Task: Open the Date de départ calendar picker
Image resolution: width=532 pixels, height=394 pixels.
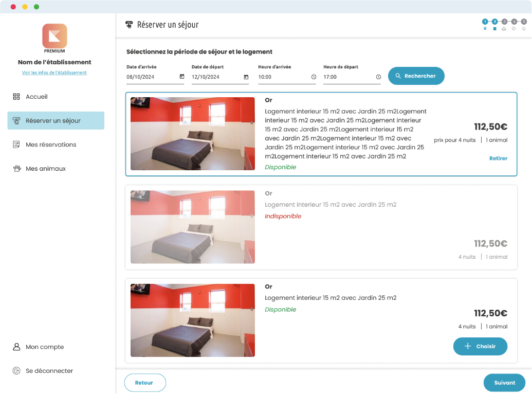Action: (x=246, y=77)
